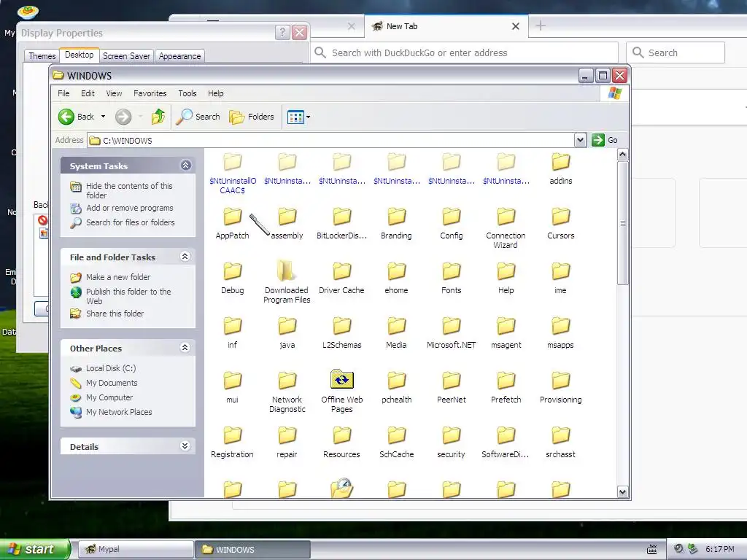Click the Back arrow toolbar icon
747x560 pixels.
[x=66, y=117]
